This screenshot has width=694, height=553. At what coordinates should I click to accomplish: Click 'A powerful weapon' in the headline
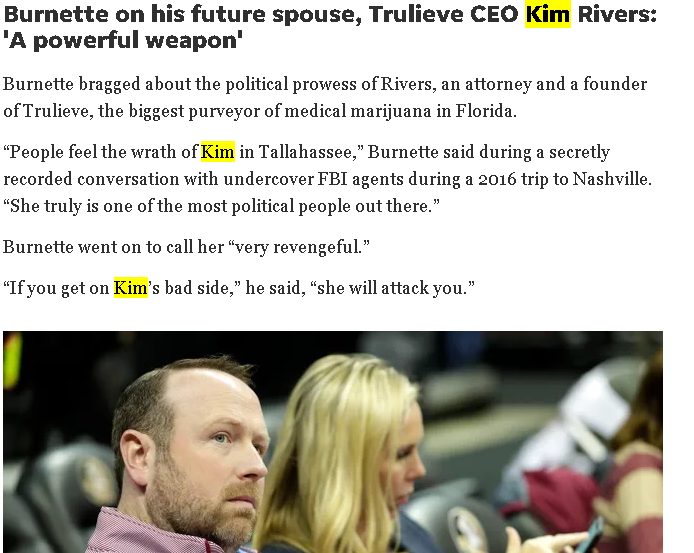(x=123, y=40)
